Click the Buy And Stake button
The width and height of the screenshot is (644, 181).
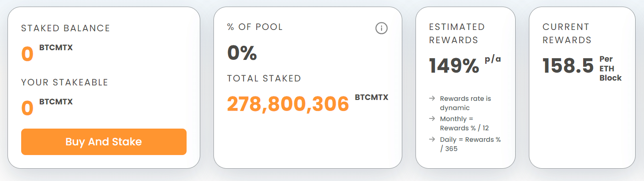click(x=104, y=142)
